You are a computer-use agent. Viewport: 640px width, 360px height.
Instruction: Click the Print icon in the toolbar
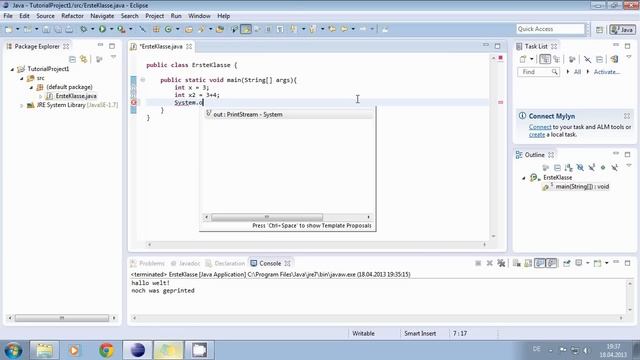click(69, 29)
